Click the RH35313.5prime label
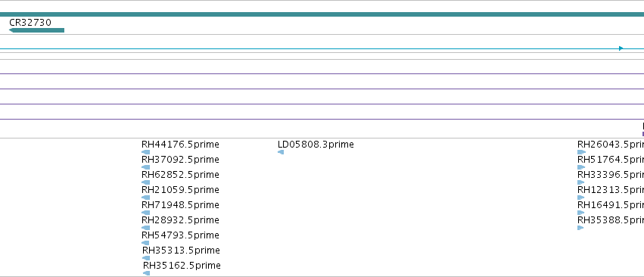The width and height of the screenshot is (644, 277). pos(181,251)
